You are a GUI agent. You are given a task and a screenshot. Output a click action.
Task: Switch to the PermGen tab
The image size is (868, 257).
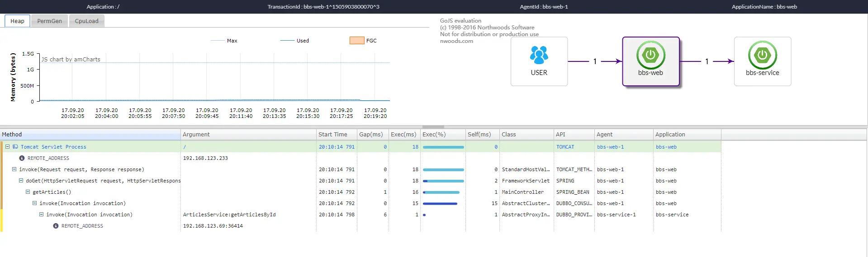pos(49,21)
